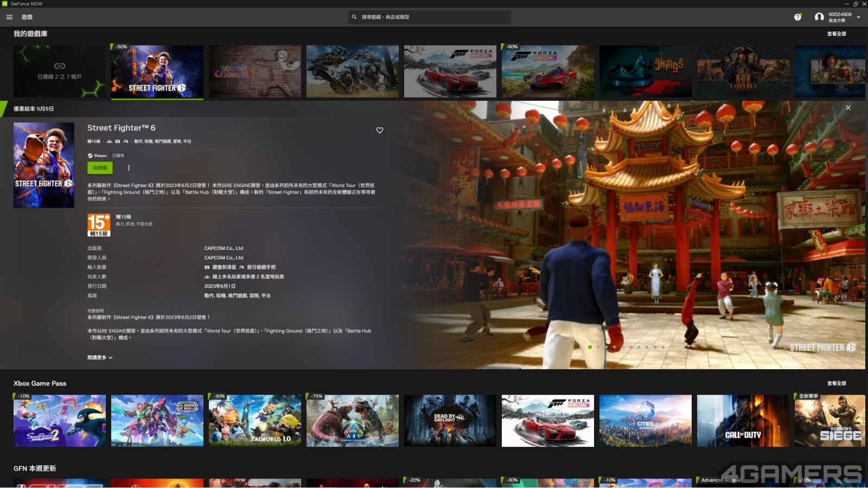
Task: Select the Street Fighter 6 library tile
Action: point(157,72)
